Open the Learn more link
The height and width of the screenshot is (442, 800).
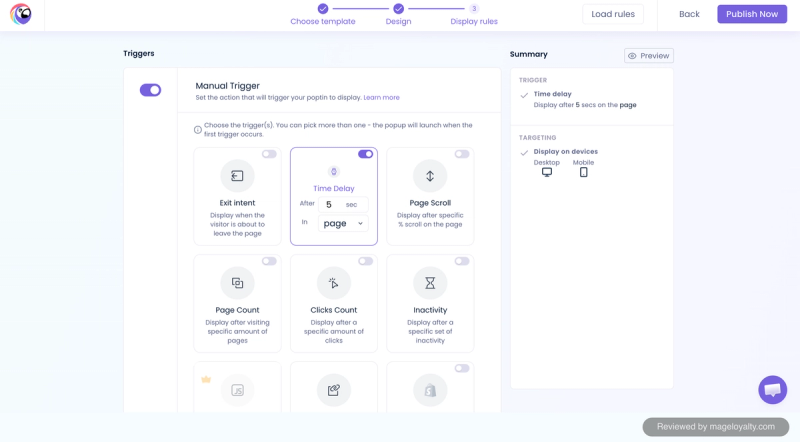click(x=381, y=97)
